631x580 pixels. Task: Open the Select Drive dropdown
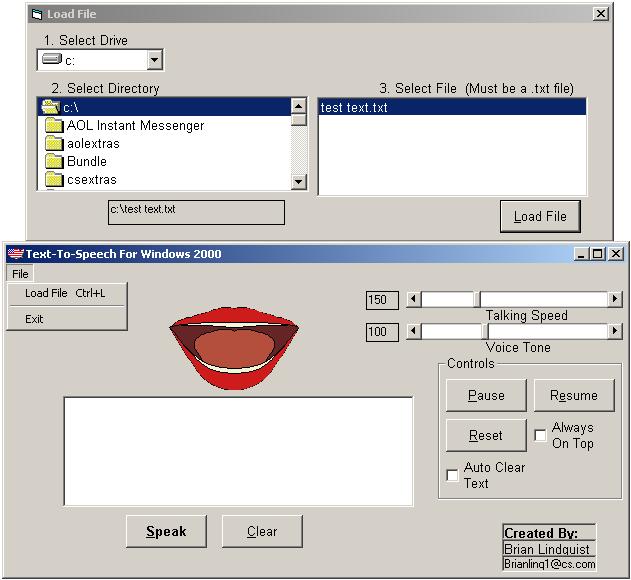click(x=154, y=61)
